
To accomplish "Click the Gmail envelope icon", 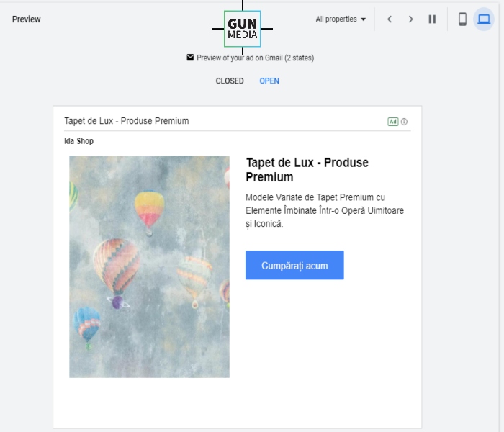I will click(x=190, y=58).
